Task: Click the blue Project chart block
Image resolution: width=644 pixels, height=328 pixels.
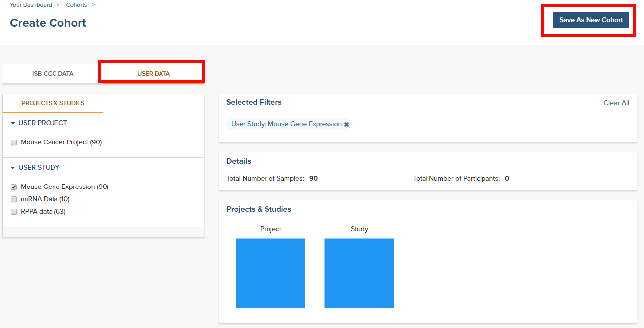Action: click(x=270, y=273)
